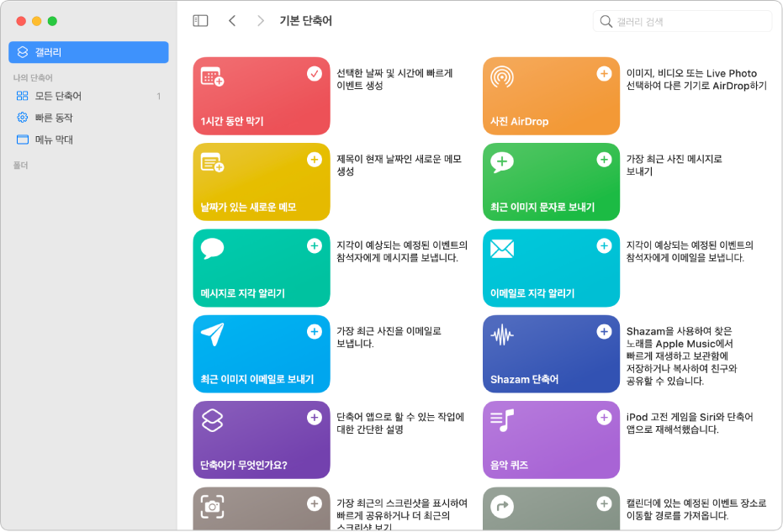The image size is (783, 532).
Task: Navigate back using the left chevron
Action: [x=232, y=20]
